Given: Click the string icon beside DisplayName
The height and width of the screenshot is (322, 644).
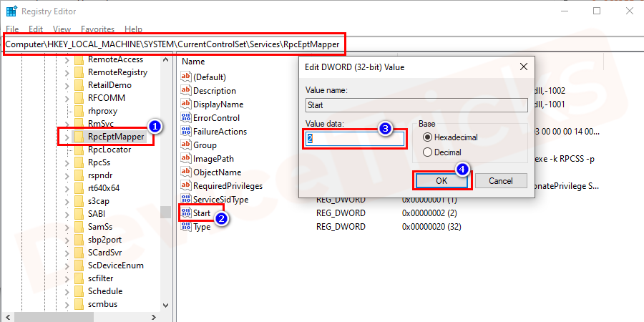Looking at the screenshot, I should tap(186, 104).
